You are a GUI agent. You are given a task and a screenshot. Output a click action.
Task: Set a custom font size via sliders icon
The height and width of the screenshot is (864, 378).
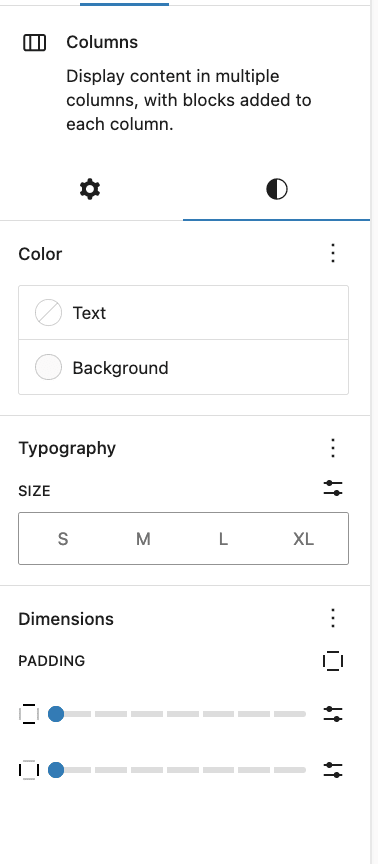point(332,488)
